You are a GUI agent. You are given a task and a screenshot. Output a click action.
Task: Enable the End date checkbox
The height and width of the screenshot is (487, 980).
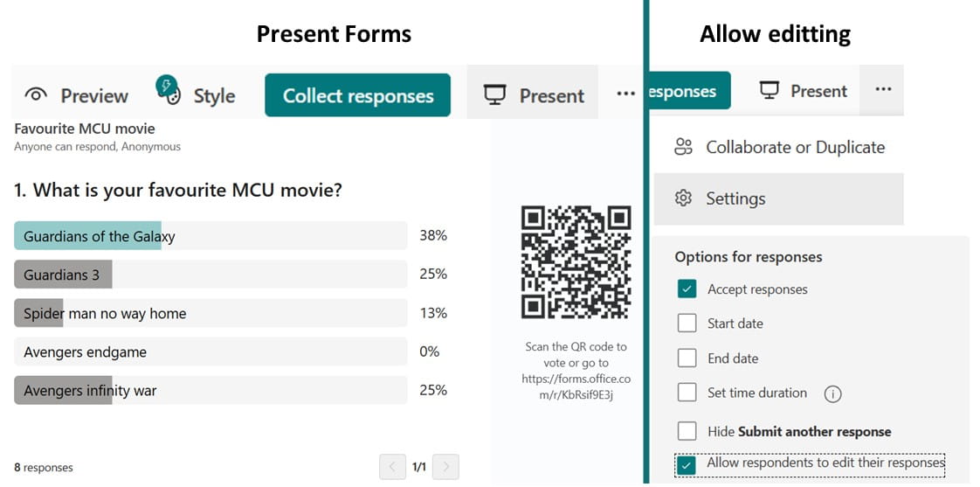(687, 358)
